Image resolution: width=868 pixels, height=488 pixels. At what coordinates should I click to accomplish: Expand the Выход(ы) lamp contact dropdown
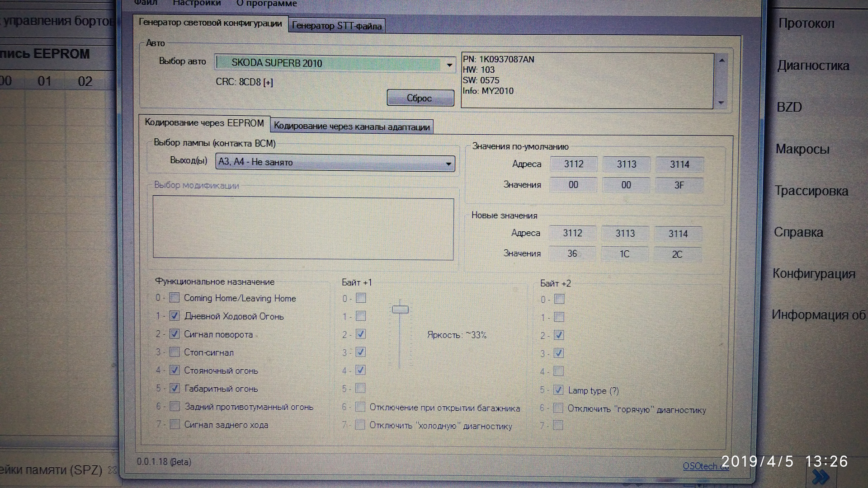pos(448,163)
